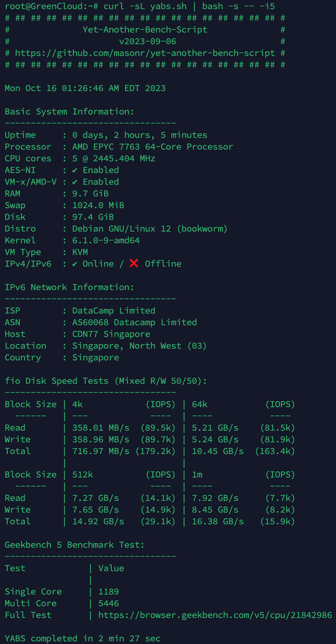The height and width of the screenshot is (644, 336).
Task: Click the fio Disk Speed Tests heading
Action: point(106,381)
